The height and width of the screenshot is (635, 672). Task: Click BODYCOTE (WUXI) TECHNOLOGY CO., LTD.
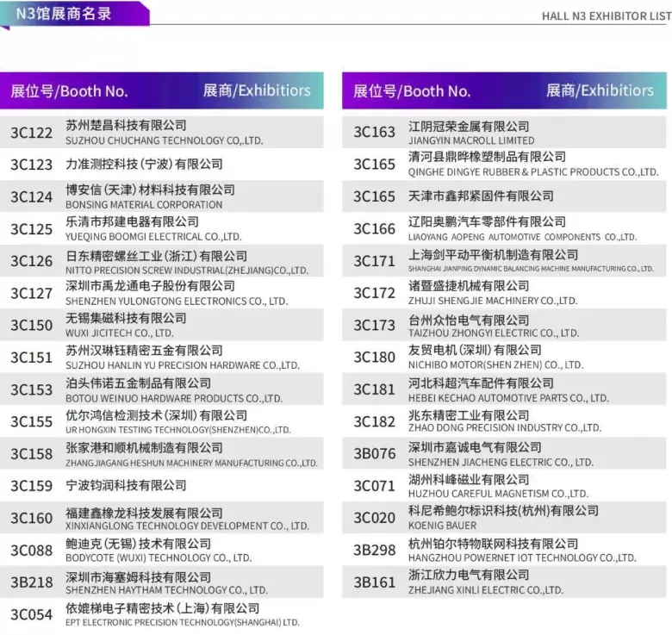pyautogui.click(x=159, y=557)
